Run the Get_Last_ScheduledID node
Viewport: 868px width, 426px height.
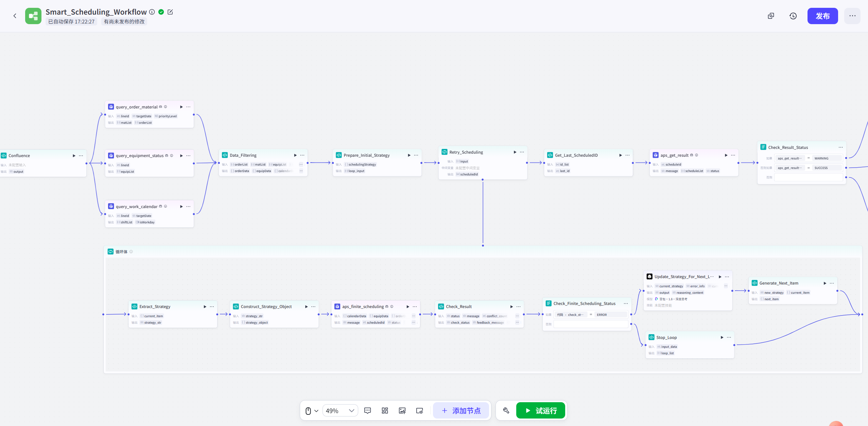pos(620,155)
